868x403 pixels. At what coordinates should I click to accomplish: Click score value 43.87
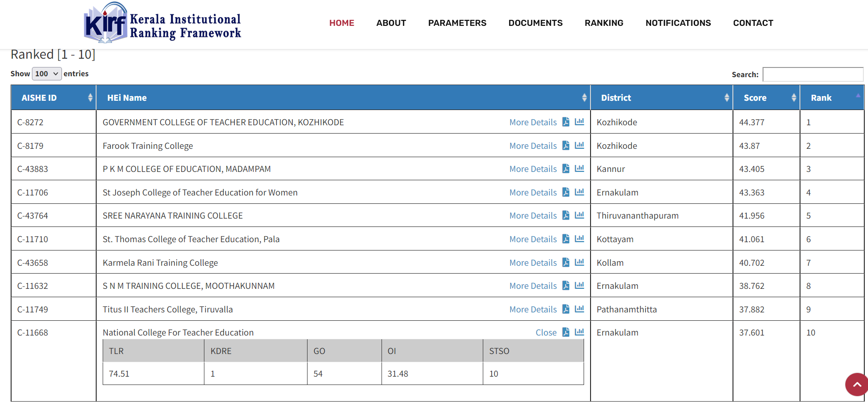click(x=749, y=146)
